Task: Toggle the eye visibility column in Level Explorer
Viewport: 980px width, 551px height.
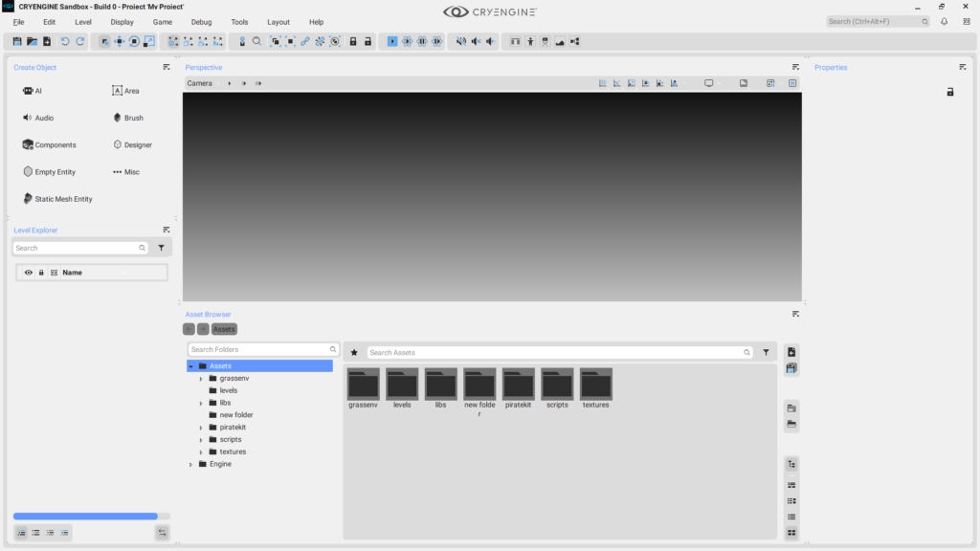Action: [x=29, y=273]
